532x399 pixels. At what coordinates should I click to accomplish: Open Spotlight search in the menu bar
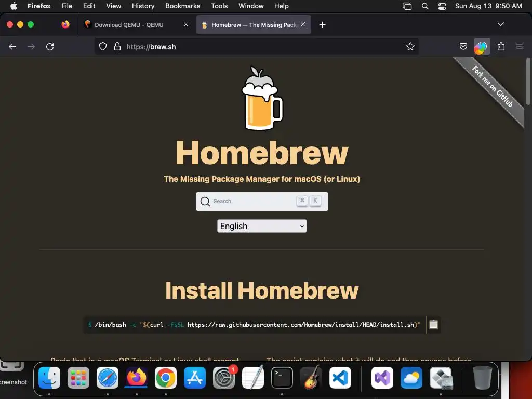point(425,6)
